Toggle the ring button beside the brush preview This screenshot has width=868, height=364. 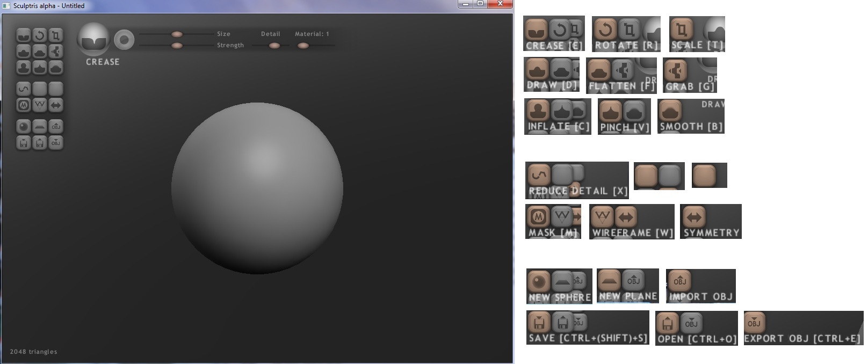click(x=124, y=40)
